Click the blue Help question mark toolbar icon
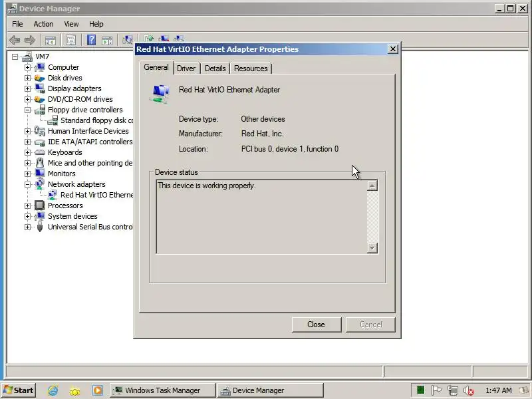Screen dimensions: 532x399 (91, 40)
